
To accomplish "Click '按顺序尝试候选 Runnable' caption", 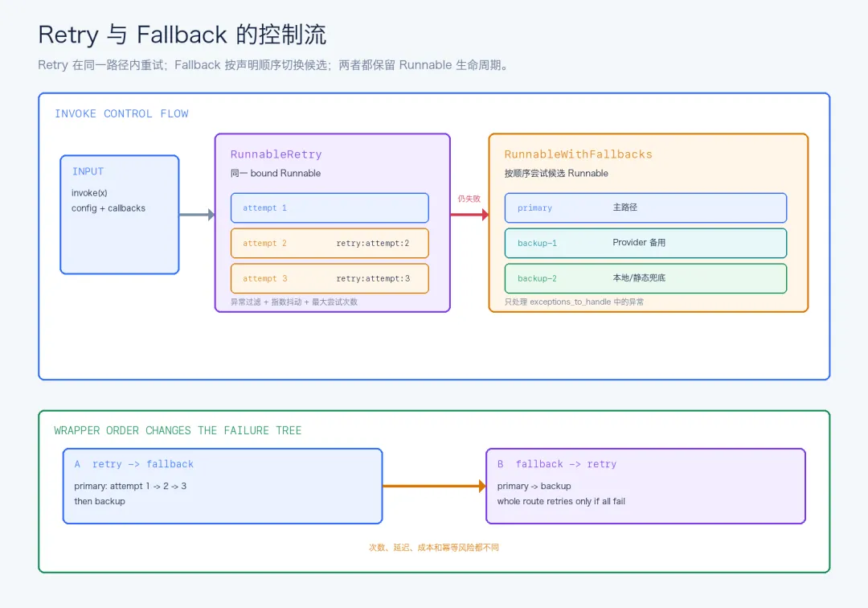I will (x=556, y=174).
